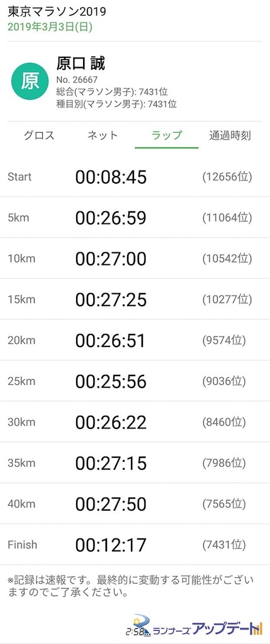Select the 10km lap time 00:27:00
Screen dimensions: 270x644
(111, 258)
